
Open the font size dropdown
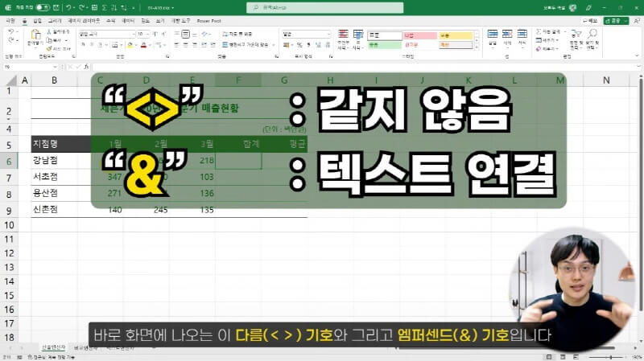[147, 34]
